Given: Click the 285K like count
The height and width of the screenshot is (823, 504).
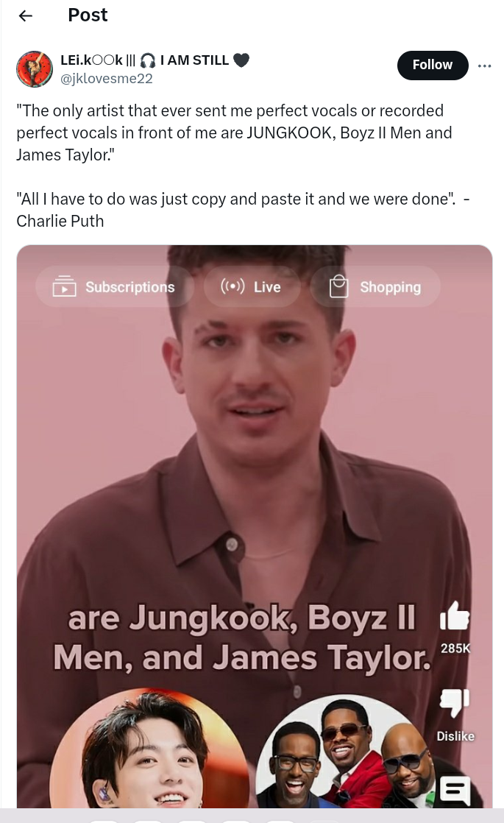Looking at the screenshot, I should (455, 649).
